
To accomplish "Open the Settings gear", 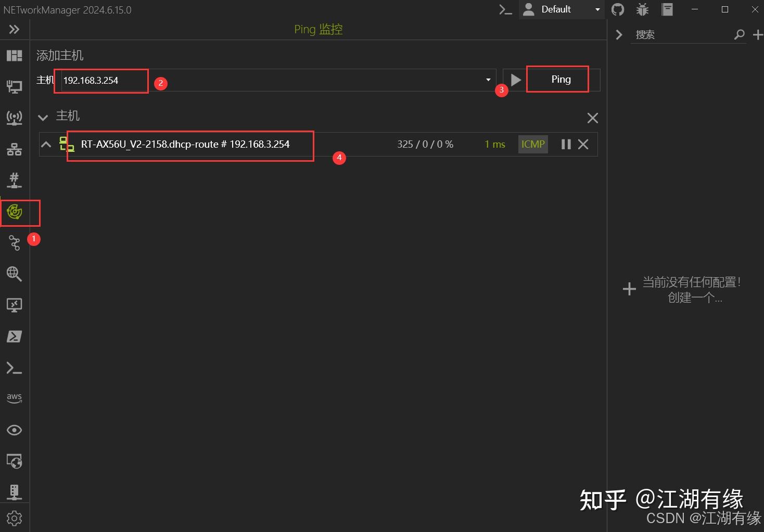I will click(x=14, y=518).
